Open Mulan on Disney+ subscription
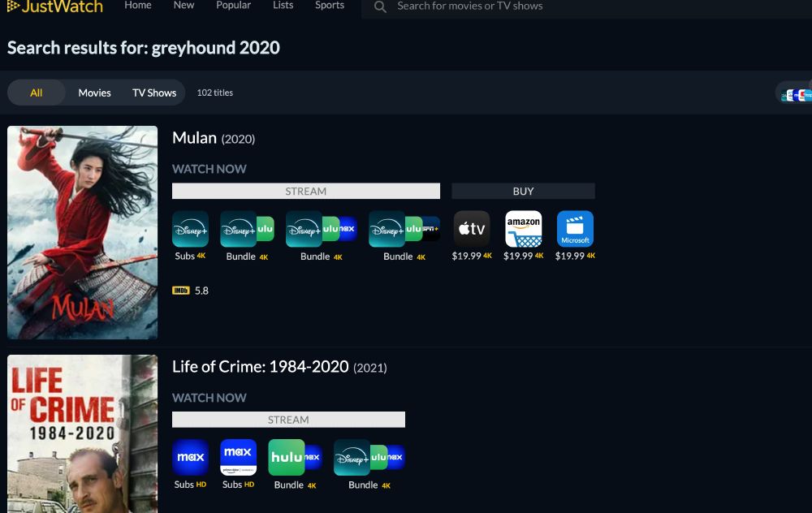This screenshot has width=812, height=513. tap(191, 229)
